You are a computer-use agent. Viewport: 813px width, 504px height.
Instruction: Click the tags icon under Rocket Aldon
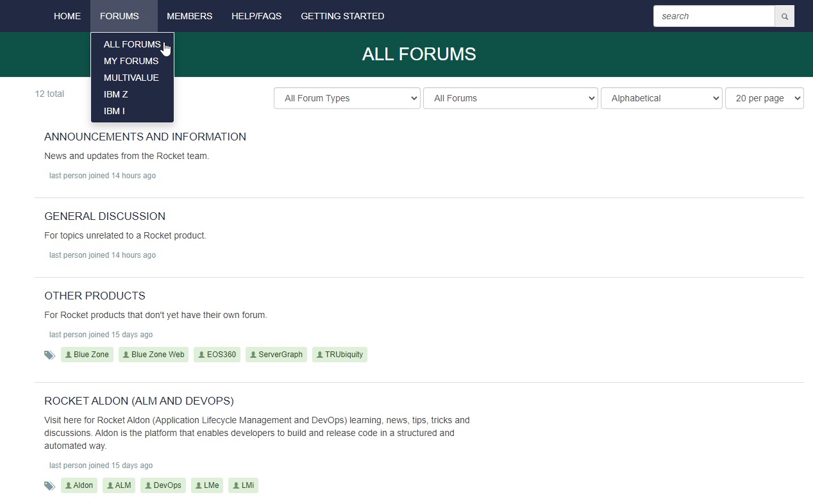49,485
